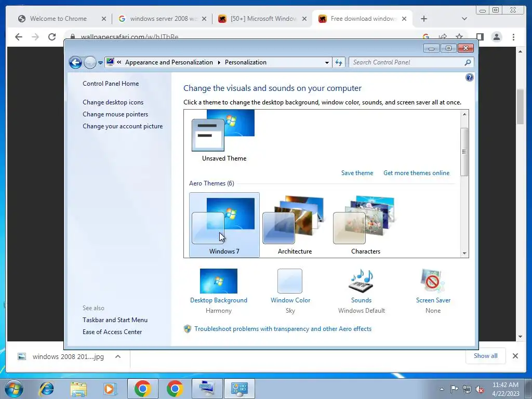
Task: Open Taskbar and Start Menu link
Action: point(115,320)
